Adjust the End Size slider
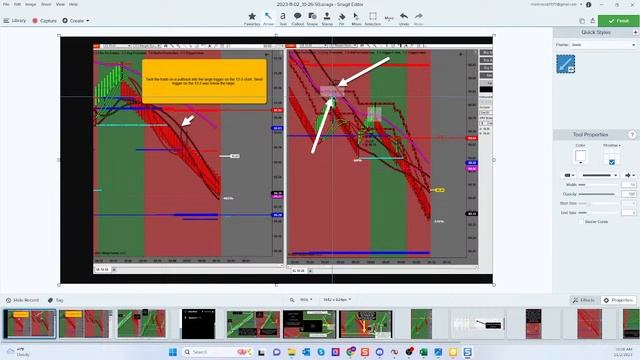The width and height of the screenshot is (640, 360). (x=598, y=213)
